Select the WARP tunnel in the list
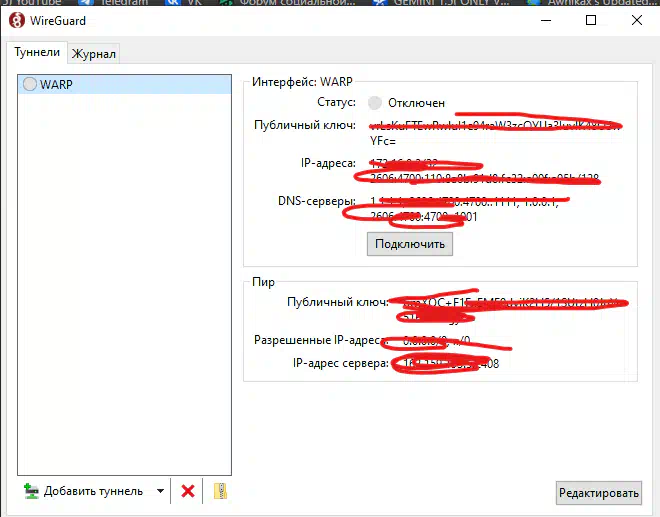Screen dimensions: 660x517 pyautogui.click(x=125, y=84)
